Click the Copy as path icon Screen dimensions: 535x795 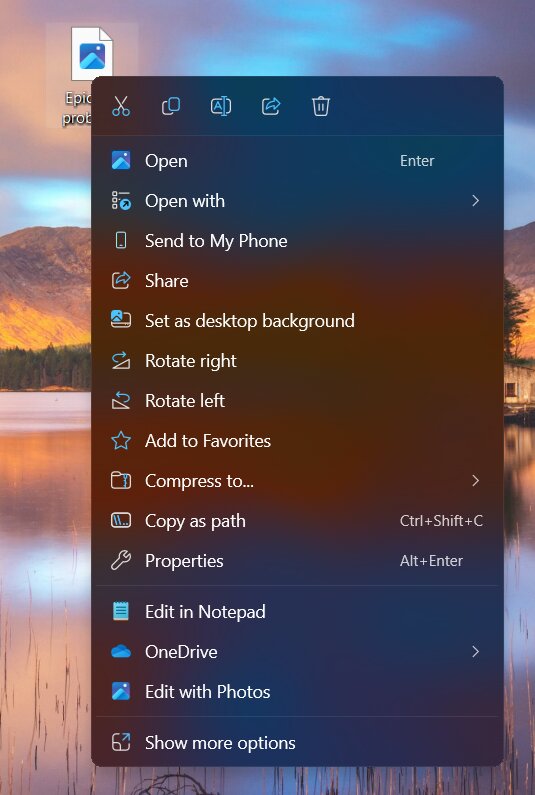click(x=121, y=521)
